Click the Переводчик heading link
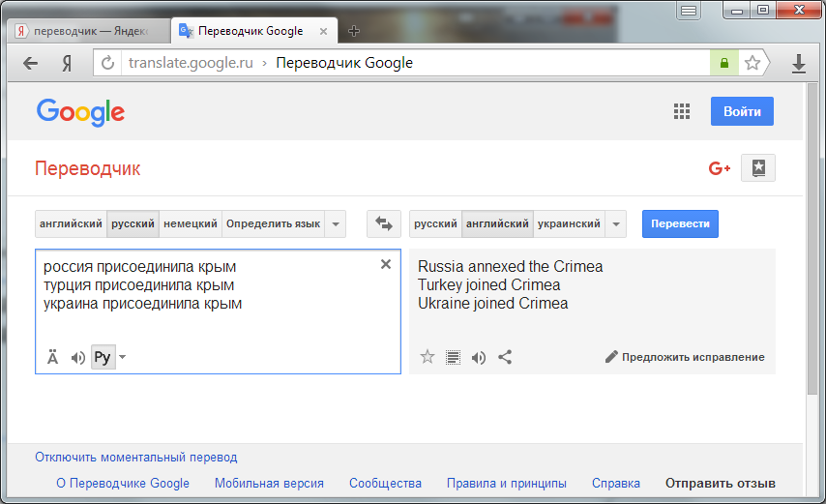The width and height of the screenshot is (826, 504). pos(87,168)
